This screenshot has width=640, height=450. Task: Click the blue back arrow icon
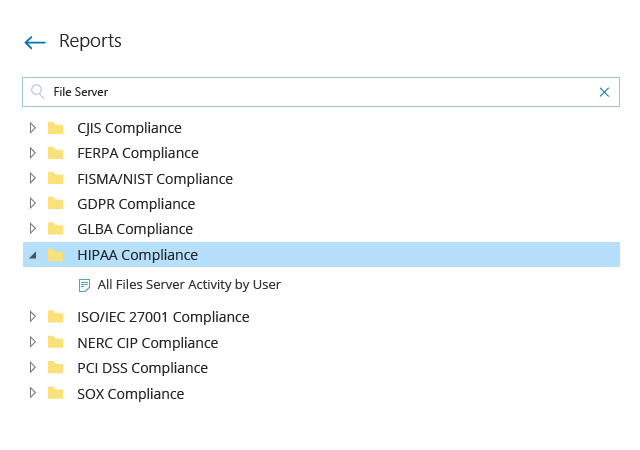point(35,42)
